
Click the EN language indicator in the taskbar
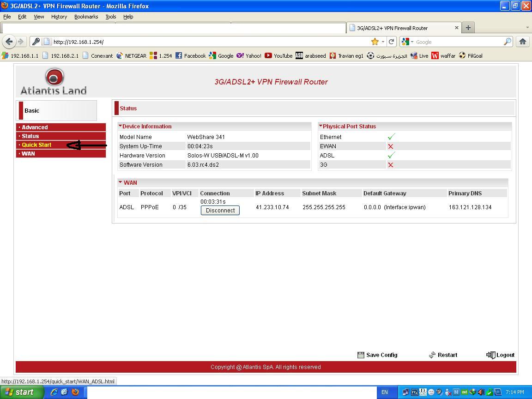384,392
